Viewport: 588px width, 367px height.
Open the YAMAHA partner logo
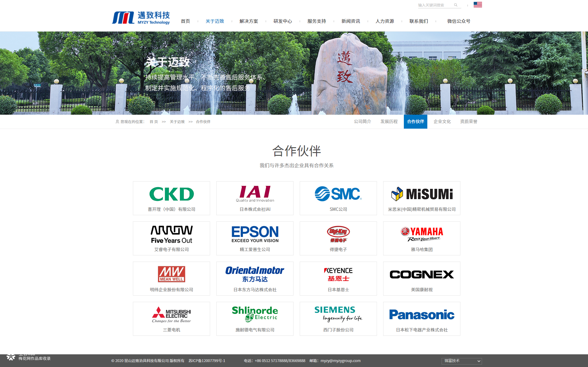422,234
